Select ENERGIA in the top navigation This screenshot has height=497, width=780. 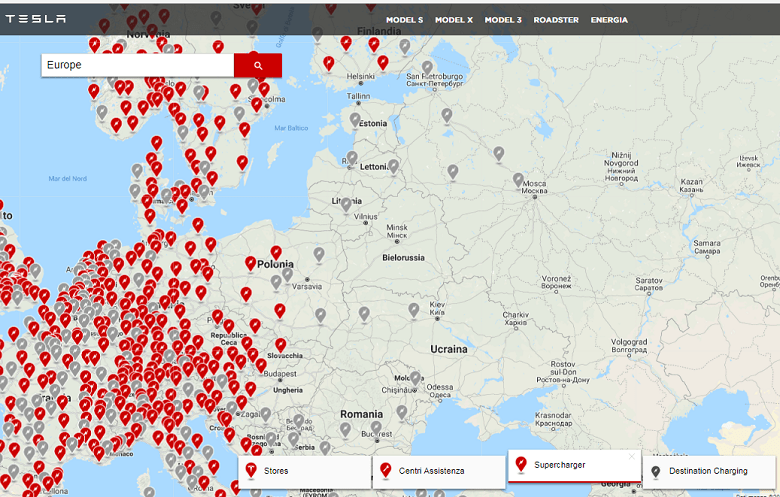pyautogui.click(x=609, y=20)
